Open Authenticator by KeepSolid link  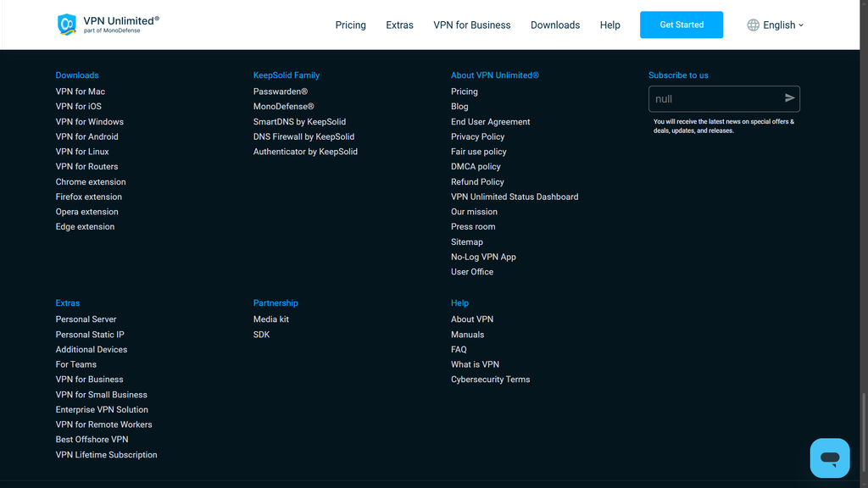[305, 152]
